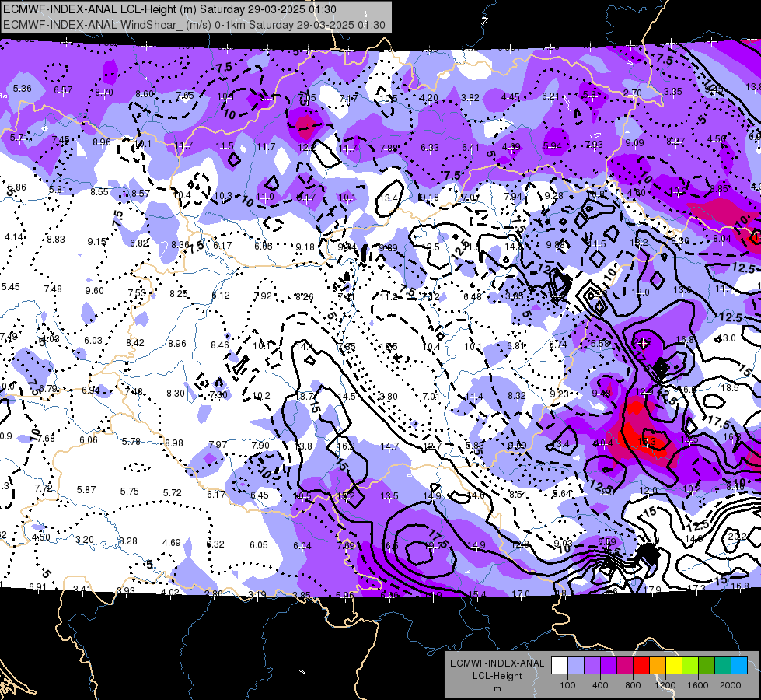Viewport: 761px width, 700px height.
Task: Click the grid value 9.60
Action: (95, 290)
